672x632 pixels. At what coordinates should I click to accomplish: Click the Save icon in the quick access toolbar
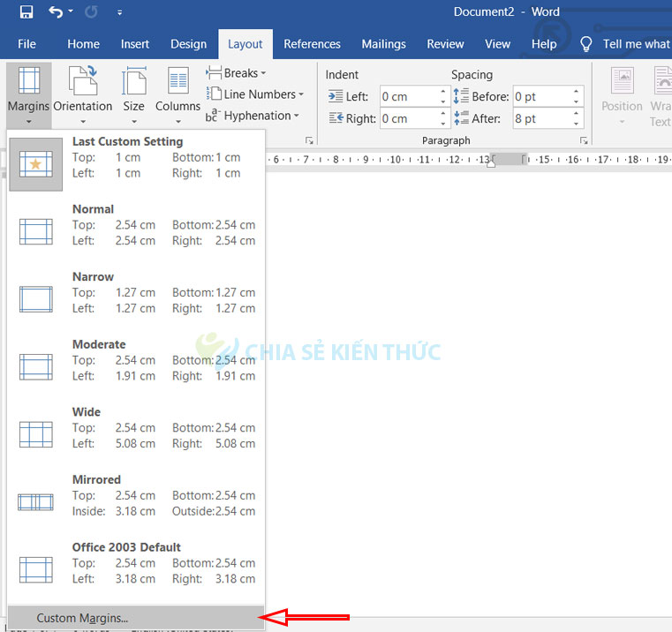[x=26, y=12]
